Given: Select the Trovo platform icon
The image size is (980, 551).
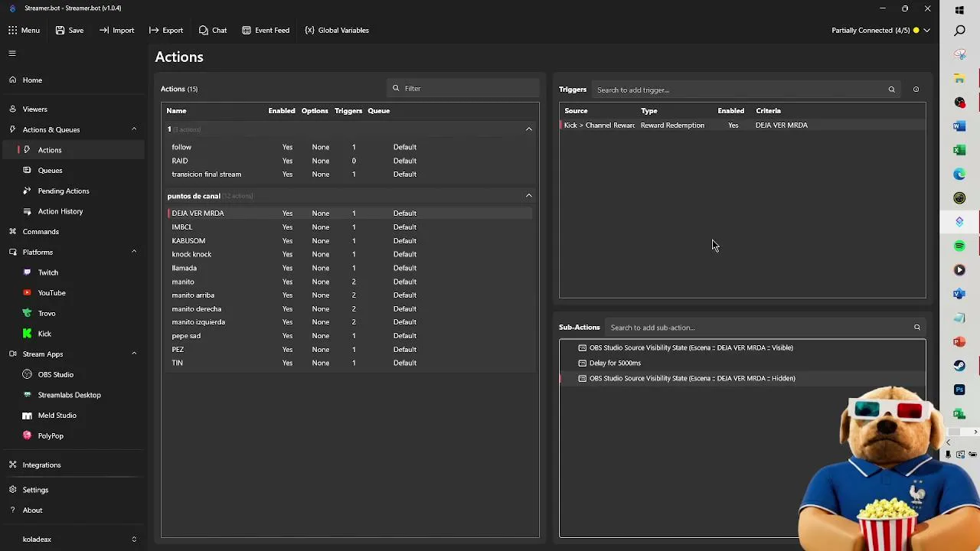Looking at the screenshot, I should point(28,313).
